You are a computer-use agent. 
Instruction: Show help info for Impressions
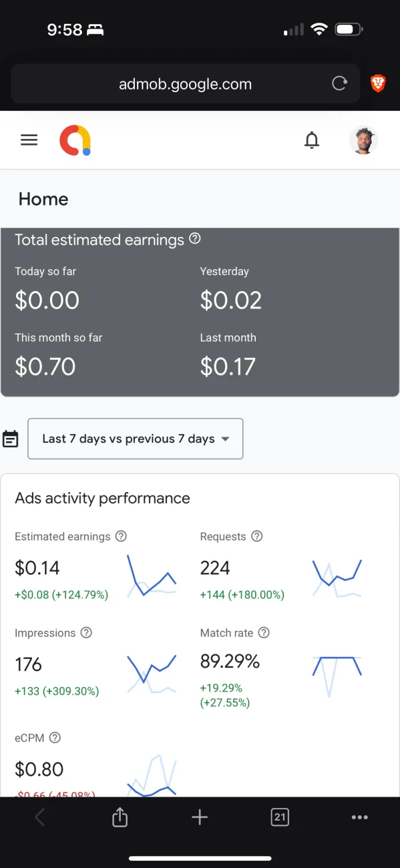86,633
